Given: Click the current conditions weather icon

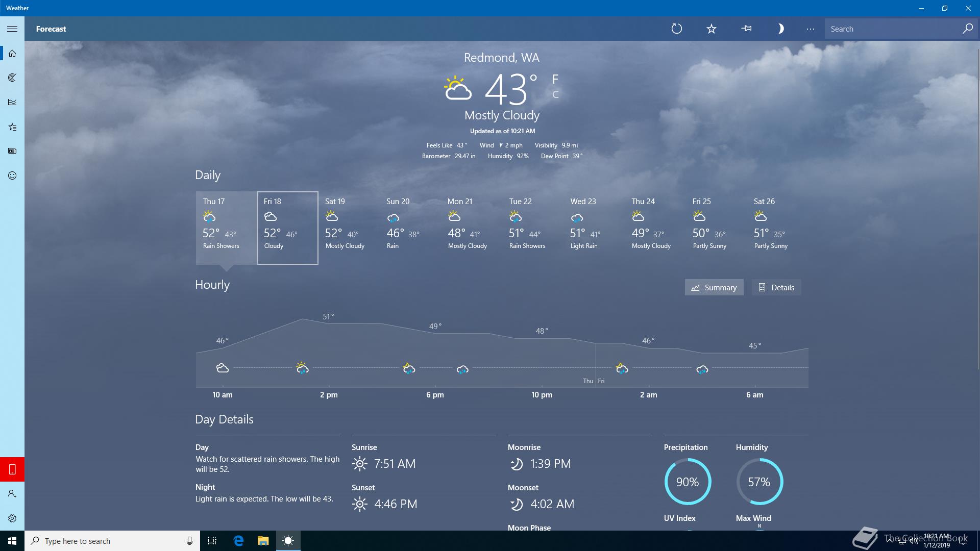Looking at the screenshot, I should coord(457,89).
